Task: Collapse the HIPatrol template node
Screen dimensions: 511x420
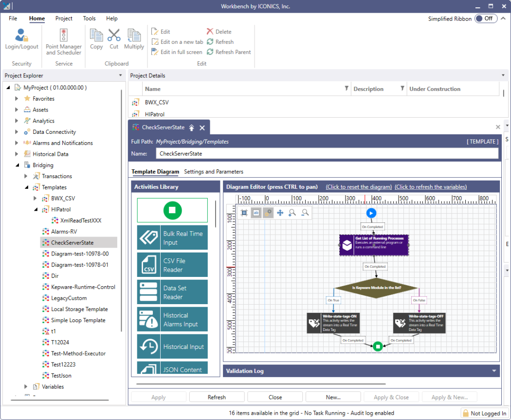Action: click(36, 209)
